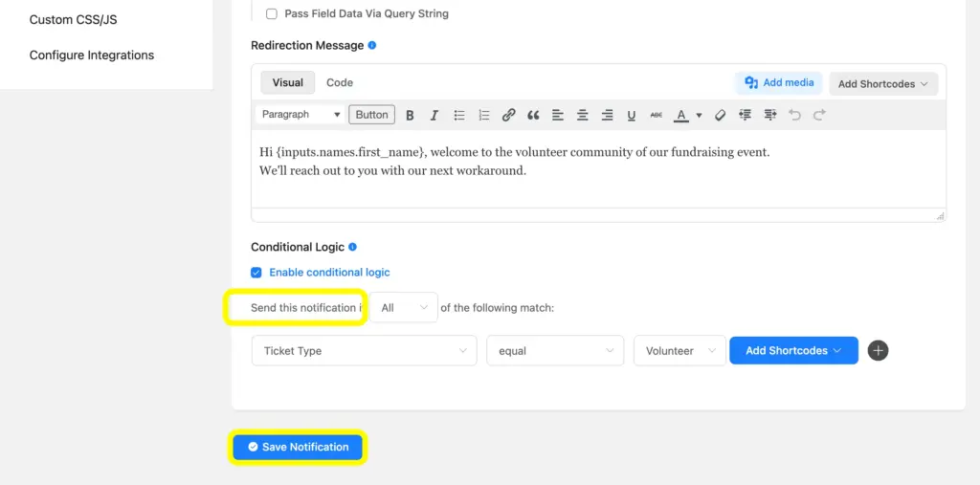The height and width of the screenshot is (485, 980).
Task: Clear formatting with eraser icon
Action: pyautogui.click(x=720, y=115)
